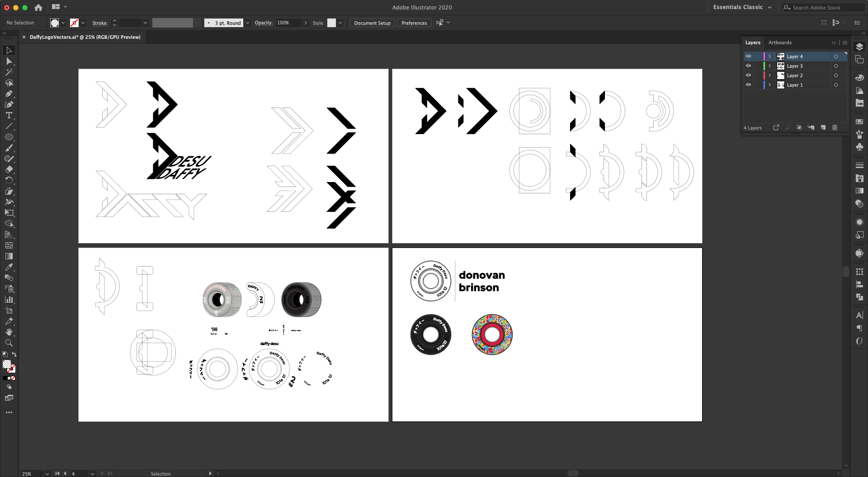Expand Layer 2 contents
868x477 pixels.
pyautogui.click(x=769, y=75)
